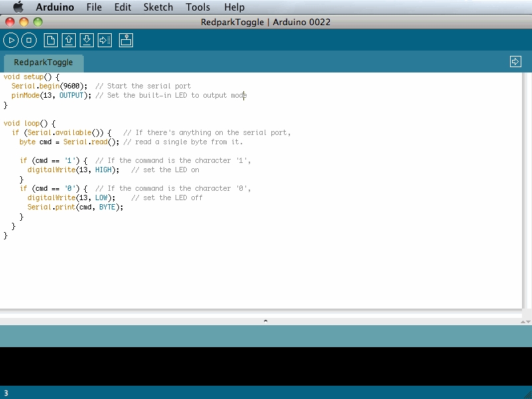Click on 'void loop() {' line
The height and width of the screenshot is (399, 532).
point(29,124)
